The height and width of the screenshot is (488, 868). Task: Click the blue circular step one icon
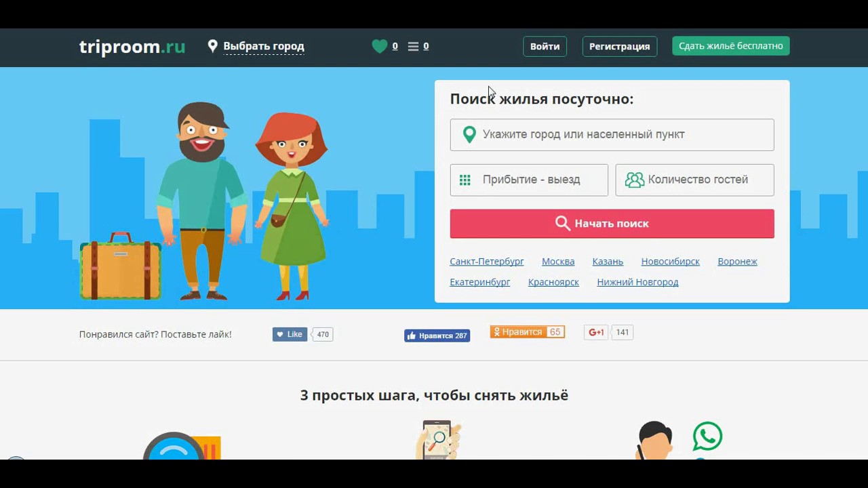pyautogui.click(x=174, y=446)
